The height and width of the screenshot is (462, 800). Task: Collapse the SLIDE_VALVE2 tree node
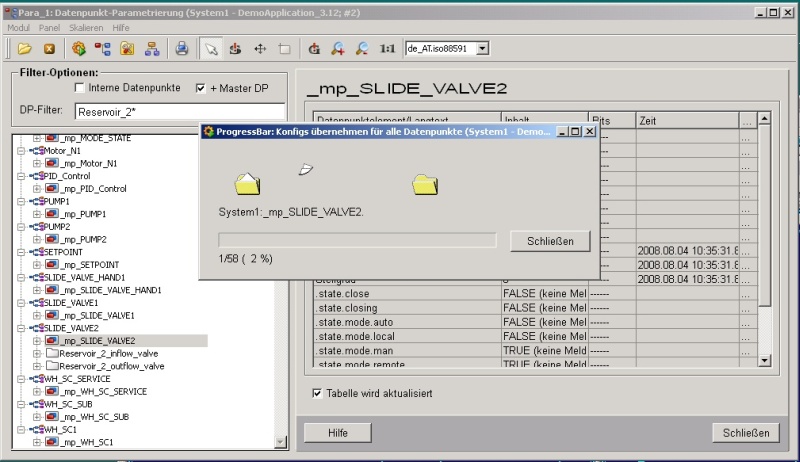pyautogui.click(x=21, y=327)
